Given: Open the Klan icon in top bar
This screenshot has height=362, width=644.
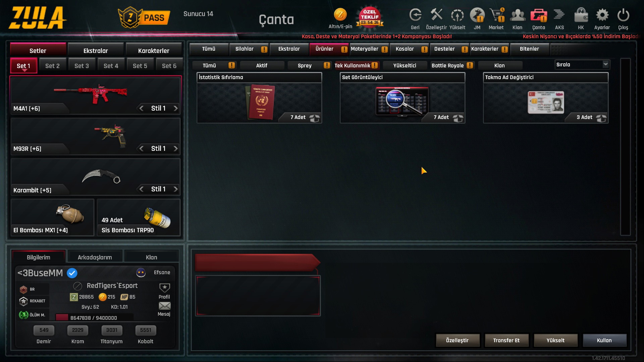Looking at the screenshot, I should click(x=518, y=15).
